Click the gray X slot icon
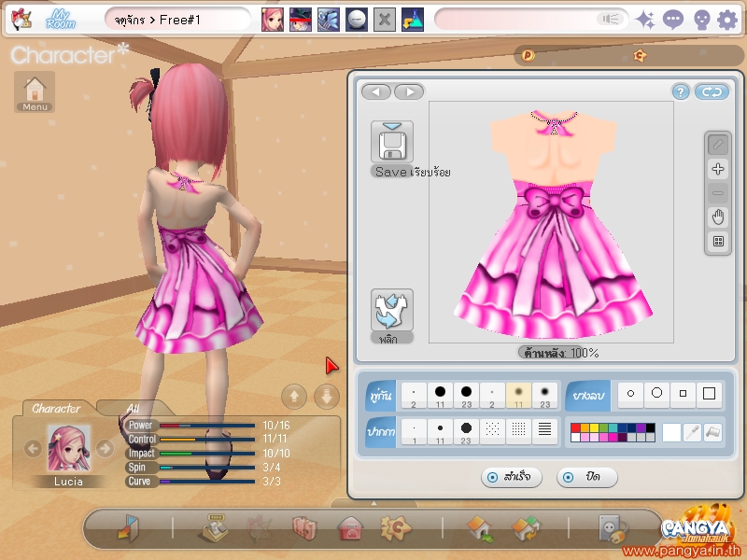The height and width of the screenshot is (560, 747). point(384,20)
